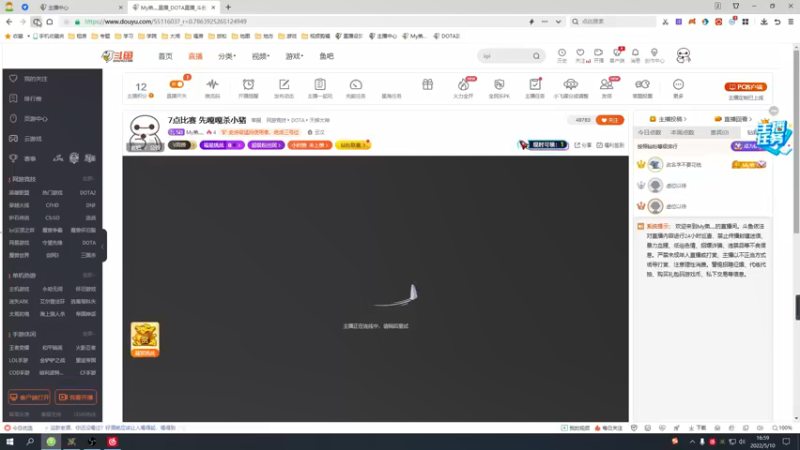
Task: Open the flame icon with NEW badge
Action: point(463,84)
